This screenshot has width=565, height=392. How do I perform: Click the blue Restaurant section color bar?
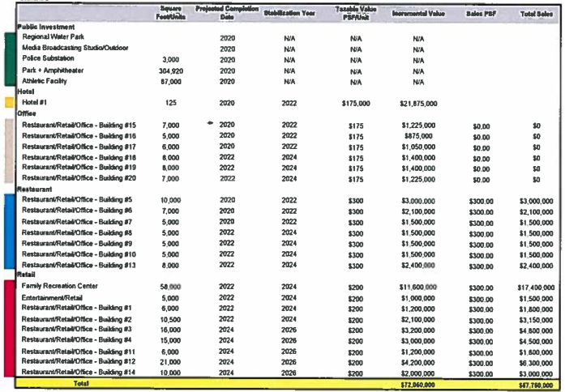[9, 230]
